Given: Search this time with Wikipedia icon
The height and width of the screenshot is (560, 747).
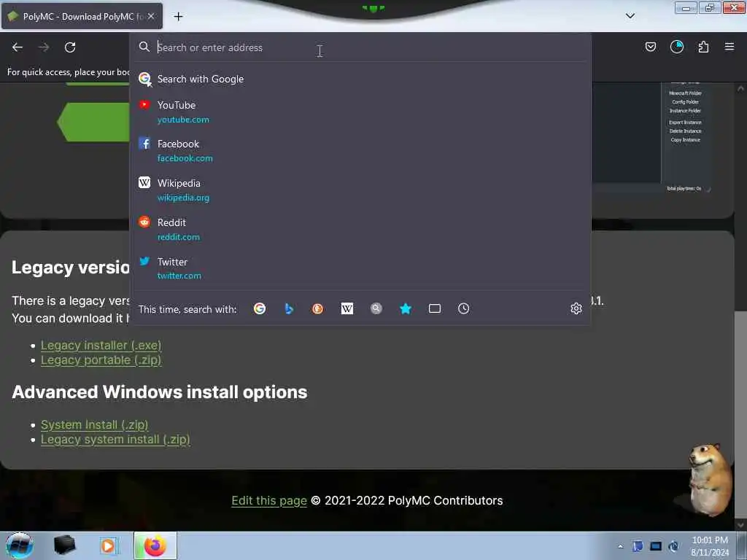Looking at the screenshot, I should click(x=347, y=309).
